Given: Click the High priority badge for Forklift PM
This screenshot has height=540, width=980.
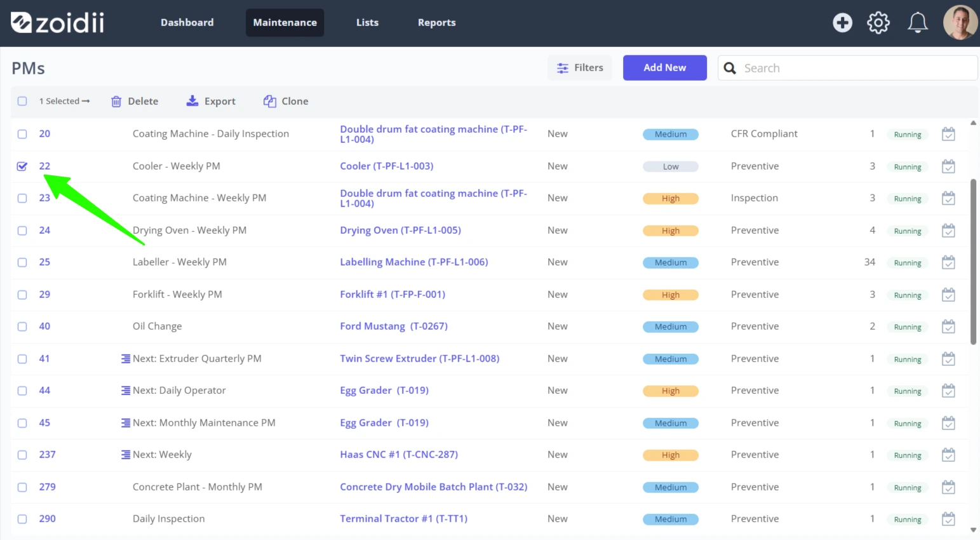Looking at the screenshot, I should [671, 295].
